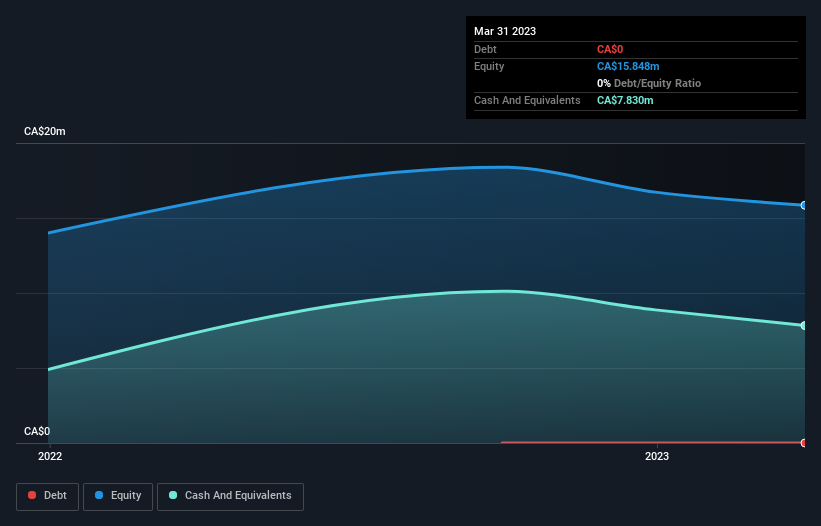Click the Equity label in tooltip
Screen dimensions: 821x526
(489, 66)
